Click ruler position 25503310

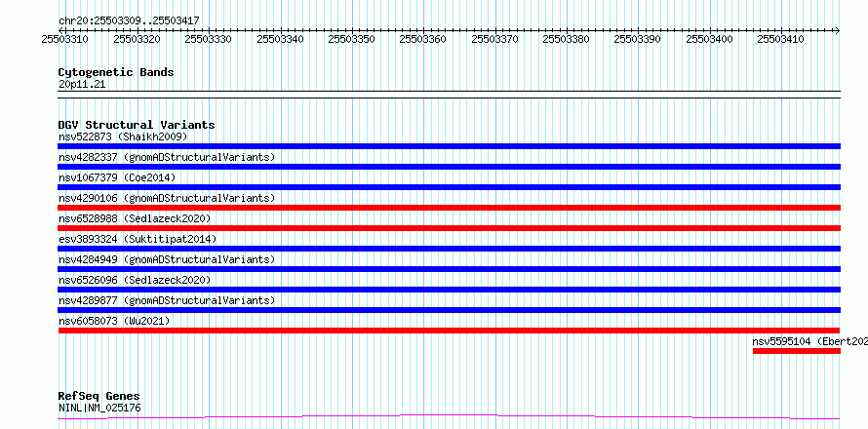[x=64, y=39]
